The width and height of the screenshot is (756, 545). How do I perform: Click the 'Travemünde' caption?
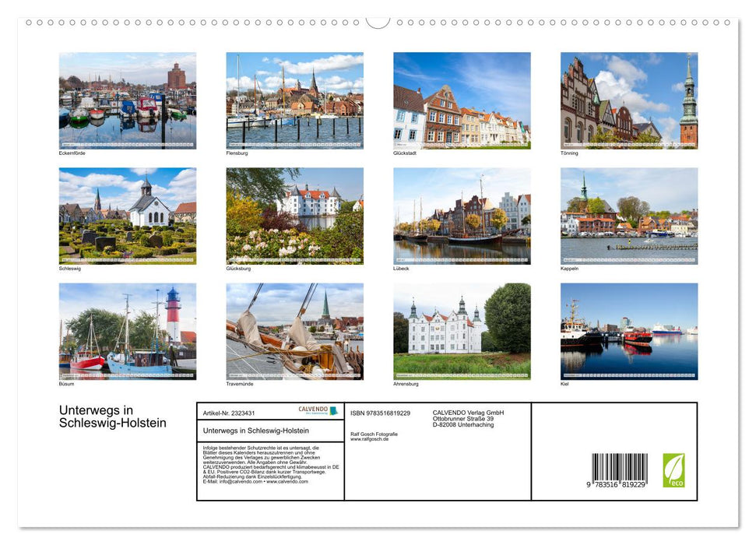tap(240, 384)
